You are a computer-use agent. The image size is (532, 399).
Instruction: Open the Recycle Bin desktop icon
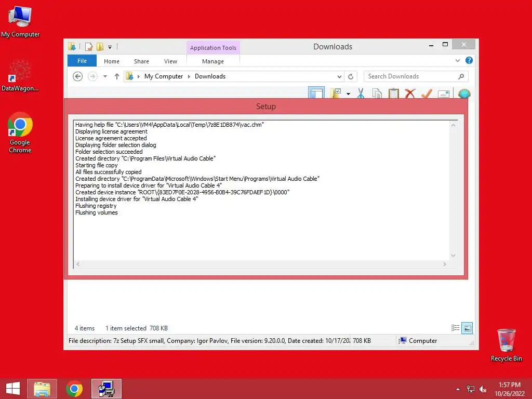click(x=506, y=345)
